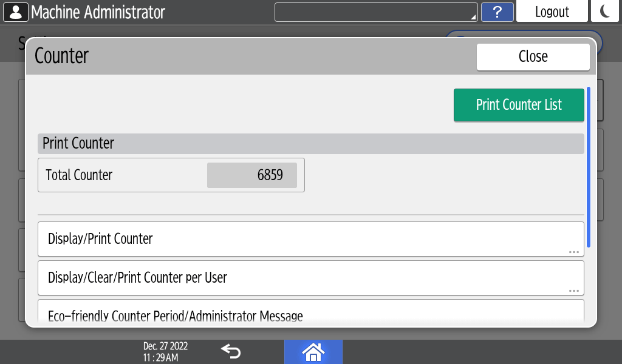Click the date and time display
Screen dimensions: 622x364
tap(165, 352)
